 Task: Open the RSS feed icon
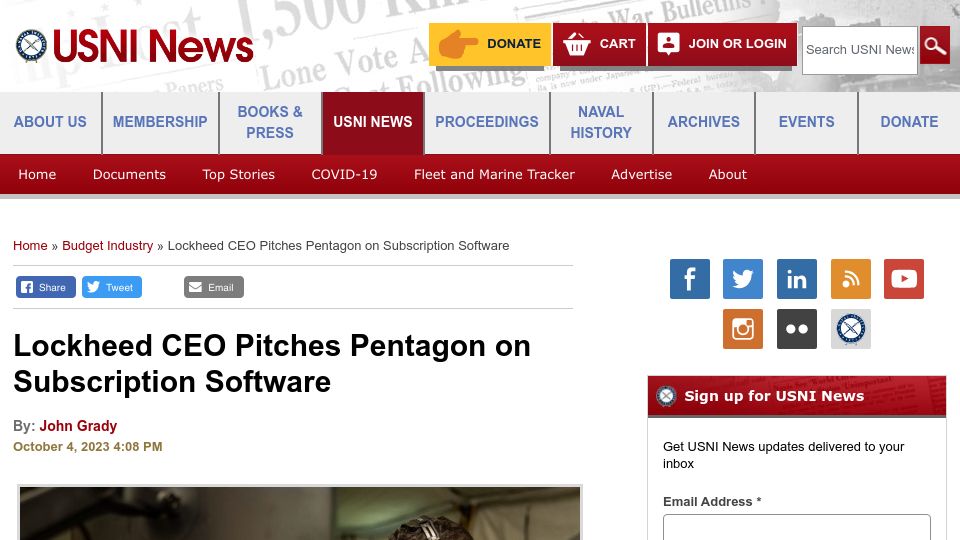(x=850, y=279)
